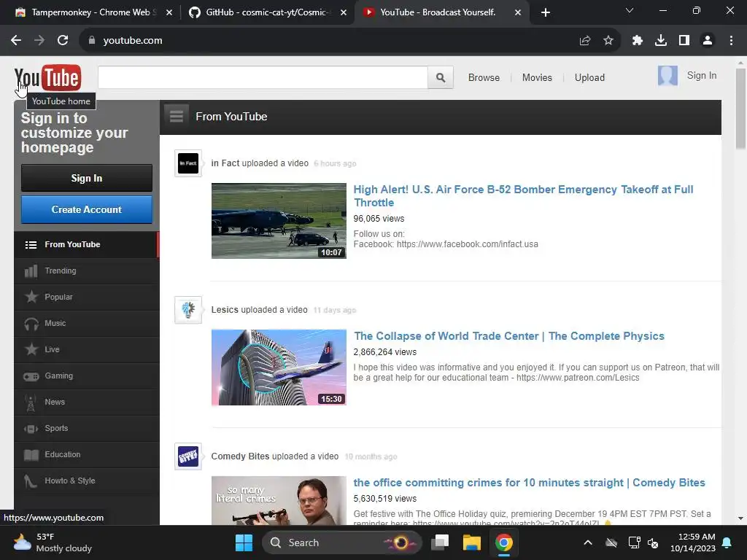Click the taskbar Search box

[342, 542]
